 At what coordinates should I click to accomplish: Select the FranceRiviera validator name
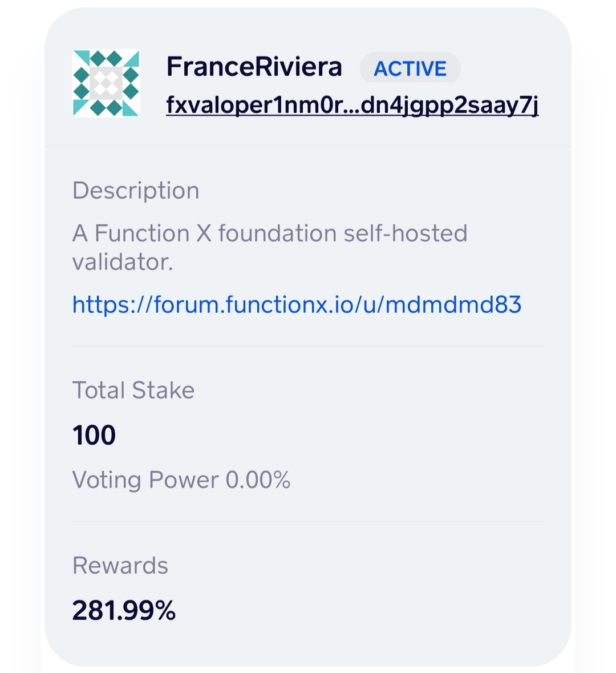pos(254,67)
